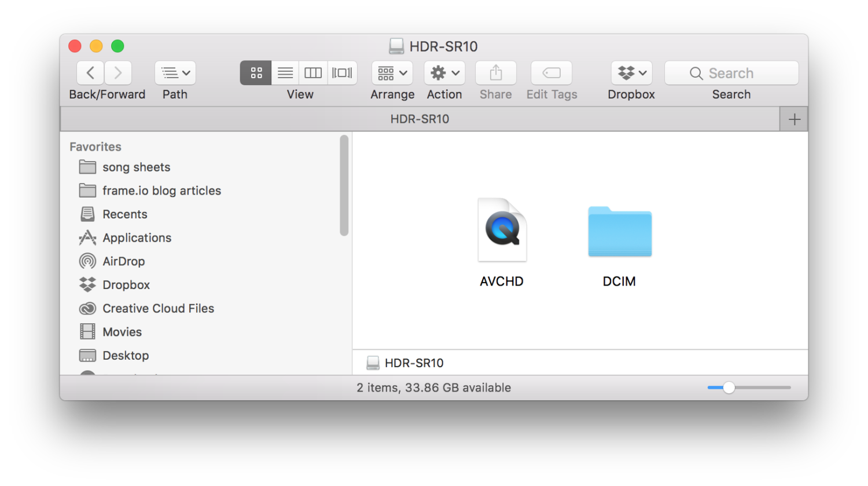
Task: Select the HDR-SR10 tab
Action: 420,119
